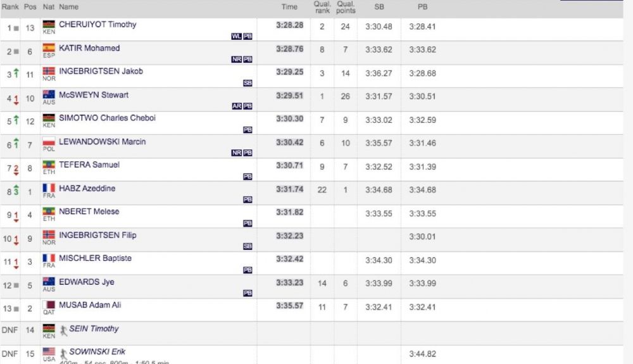This screenshot has width=633, height=364.
Task: Select INGEBRIGTSEN Filip's name
Action: (x=97, y=235)
